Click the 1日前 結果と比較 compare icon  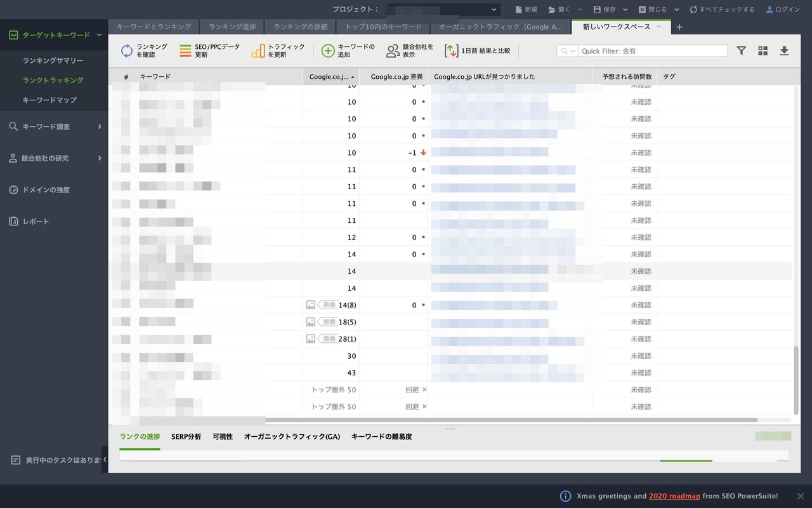pyautogui.click(x=451, y=51)
